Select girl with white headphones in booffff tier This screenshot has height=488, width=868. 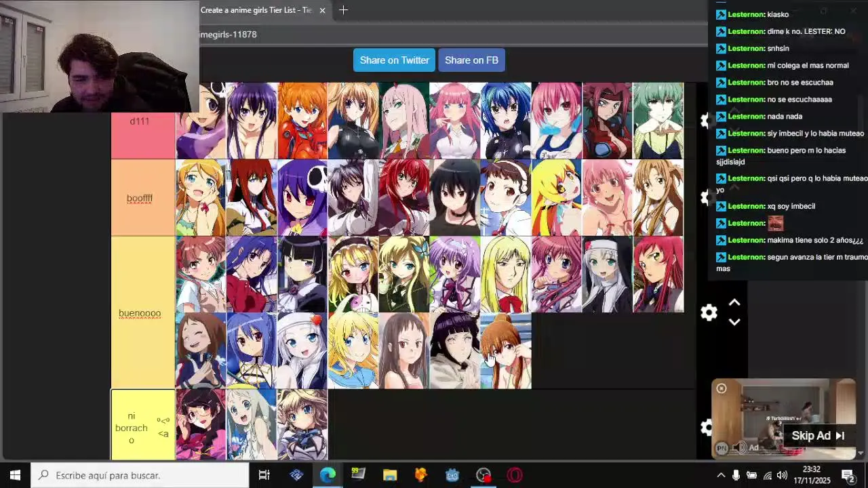pyautogui.click(x=506, y=197)
